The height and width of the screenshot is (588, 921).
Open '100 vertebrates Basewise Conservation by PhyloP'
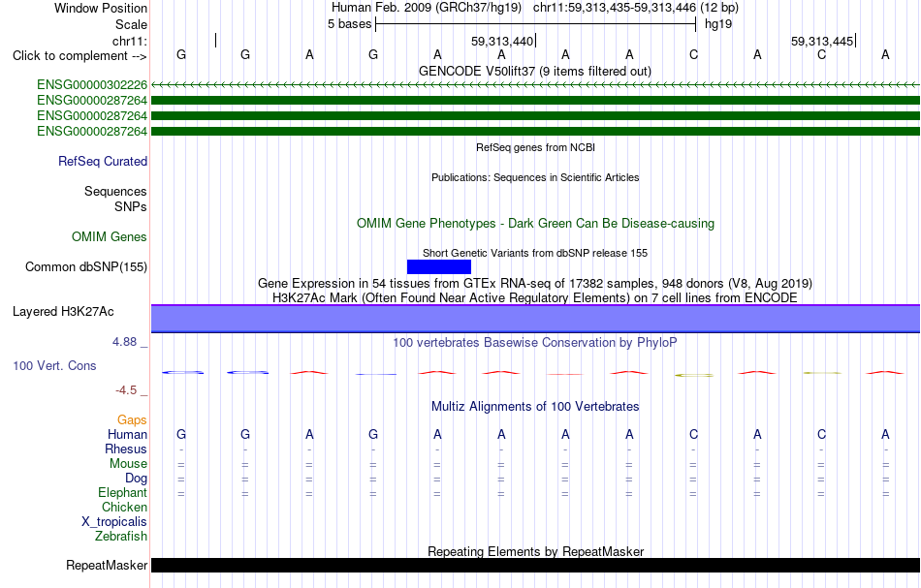(x=535, y=342)
